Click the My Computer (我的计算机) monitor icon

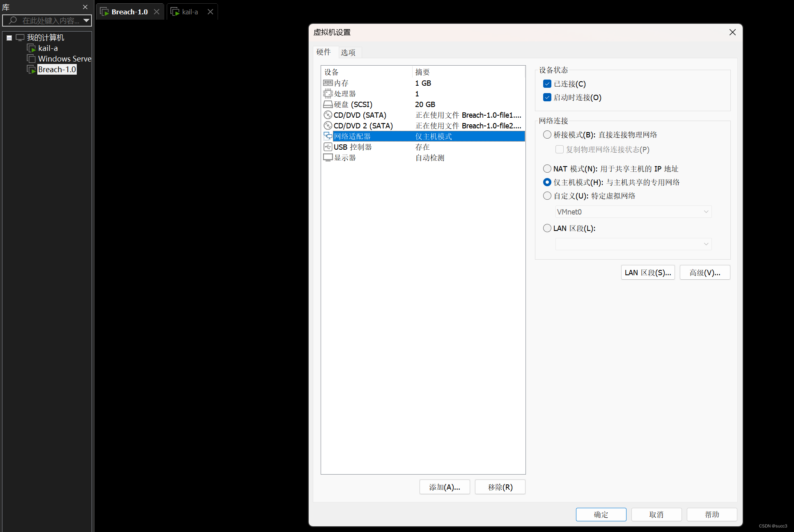[20, 38]
